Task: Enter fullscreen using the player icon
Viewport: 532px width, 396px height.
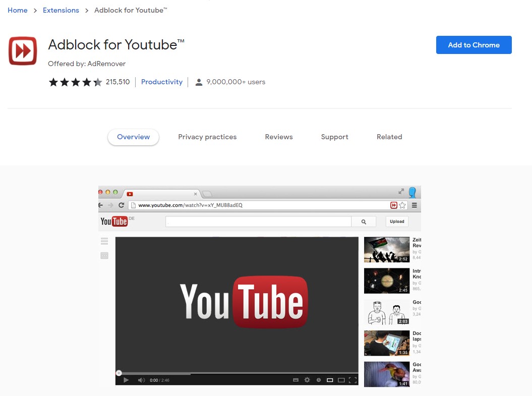Action: pyautogui.click(x=352, y=380)
